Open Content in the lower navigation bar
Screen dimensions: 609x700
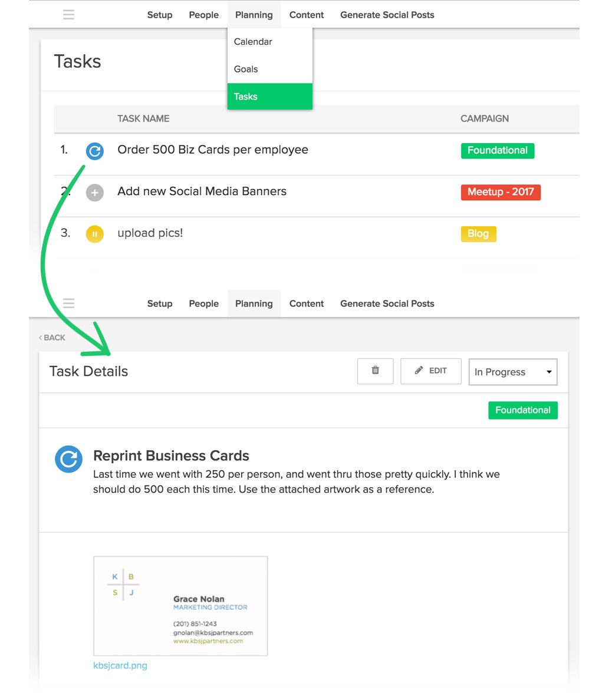(x=307, y=303)
